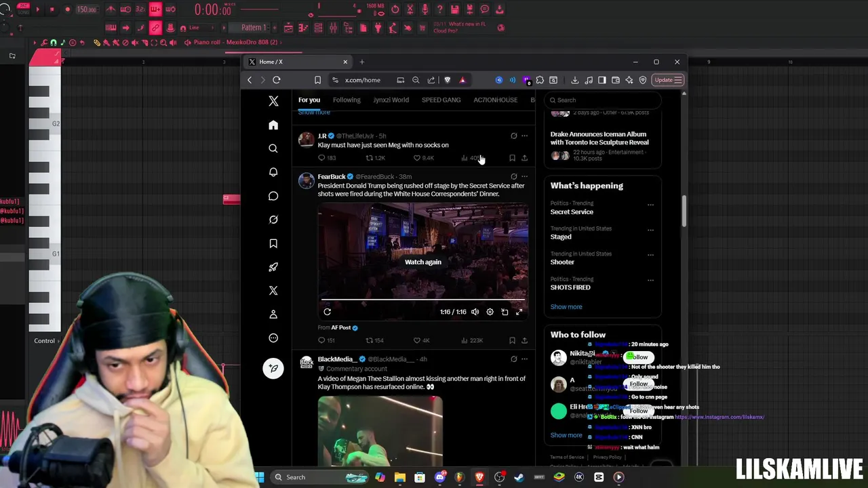Open options for Shooter trend

tap(650, 255)
